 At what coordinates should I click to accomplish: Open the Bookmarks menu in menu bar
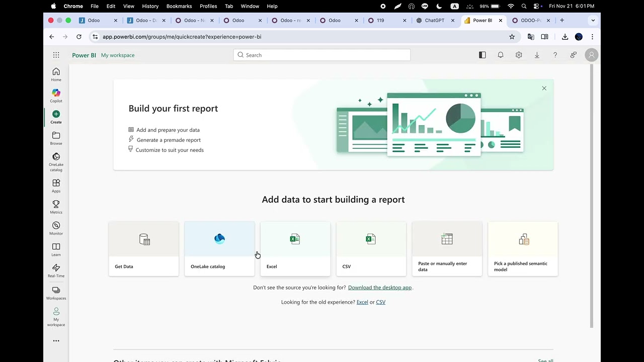coord(179,6)
